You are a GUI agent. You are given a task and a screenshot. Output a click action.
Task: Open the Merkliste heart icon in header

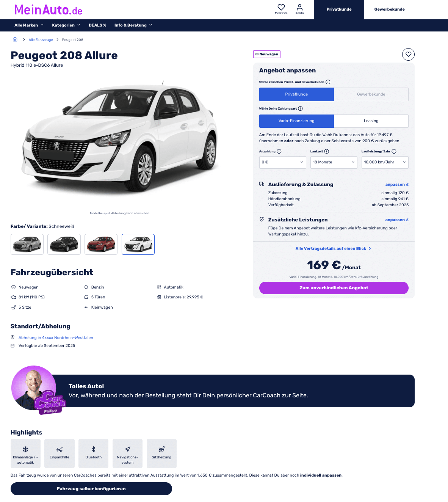point(281,7)
